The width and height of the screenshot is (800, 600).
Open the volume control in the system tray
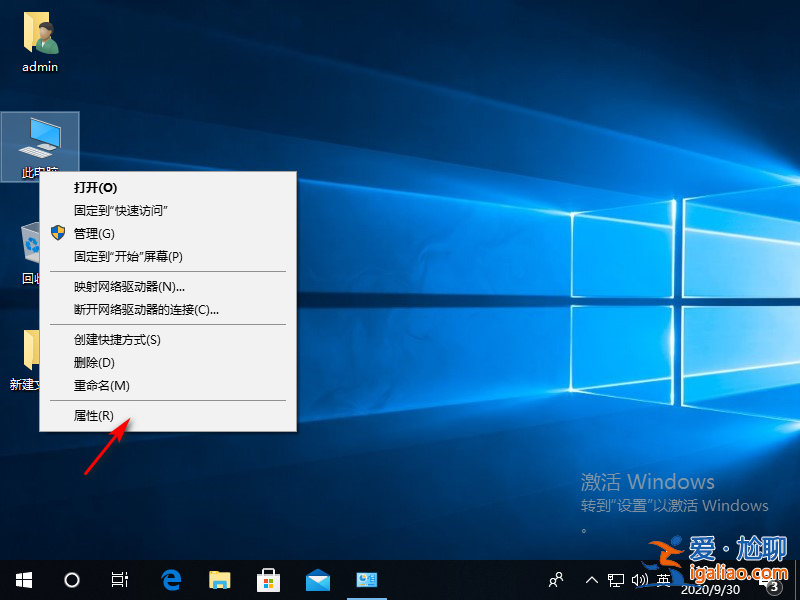point(641,579)
